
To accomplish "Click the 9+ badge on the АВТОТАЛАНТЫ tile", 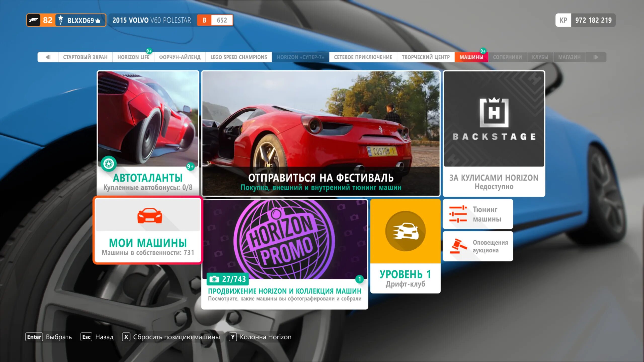I will [x=190, y=166].
